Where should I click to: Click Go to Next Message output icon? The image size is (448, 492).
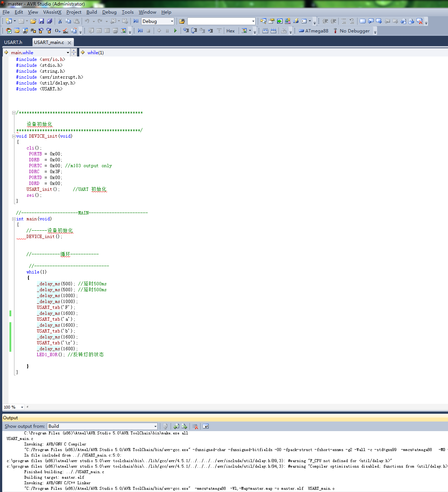tap(184, 426)
